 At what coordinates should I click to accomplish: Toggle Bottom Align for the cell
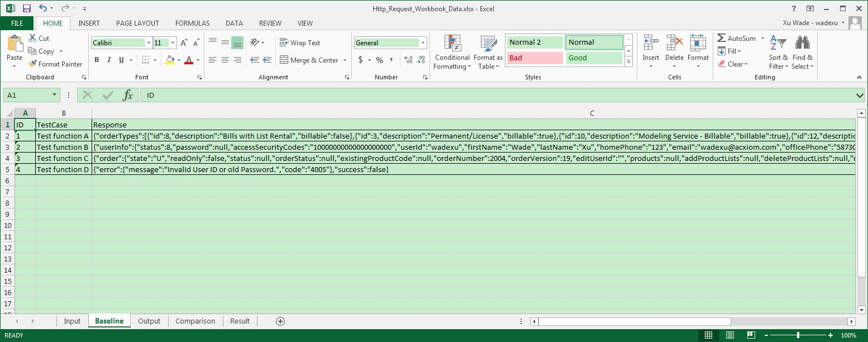coord(237,42)
